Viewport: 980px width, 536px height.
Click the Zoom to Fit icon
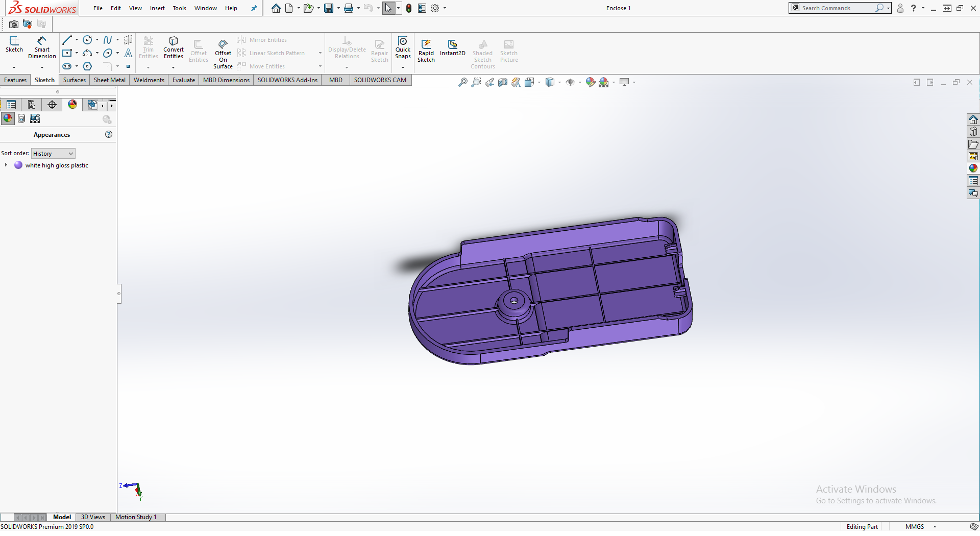(x=462, y=82)
